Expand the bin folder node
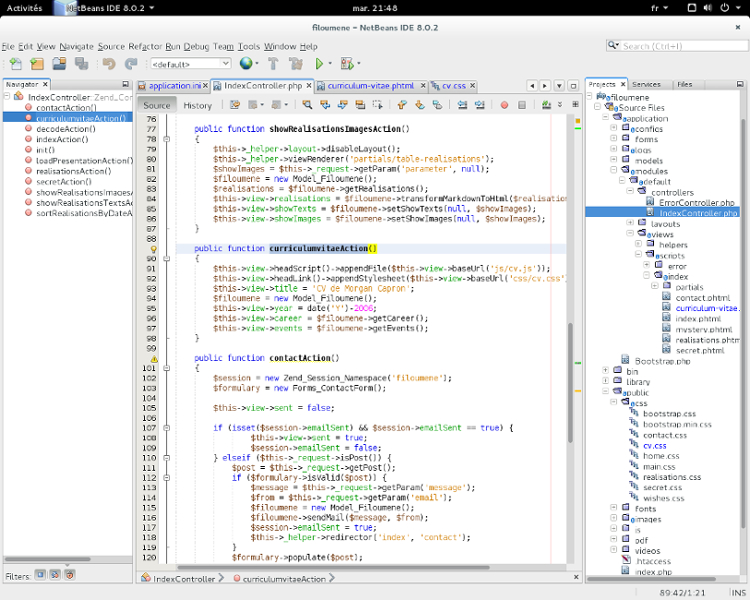Viewport: 750px width, 600px height. pyautogui.click(x=606, y=371)
